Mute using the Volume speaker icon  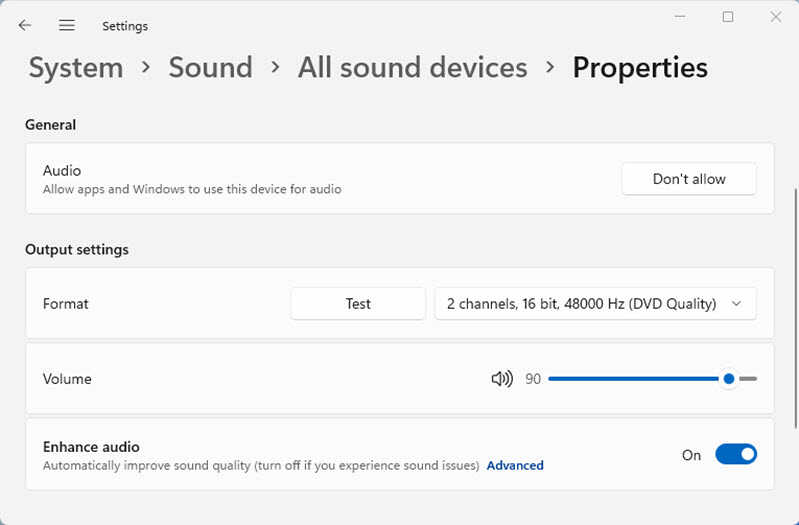[x=502, y=379]
